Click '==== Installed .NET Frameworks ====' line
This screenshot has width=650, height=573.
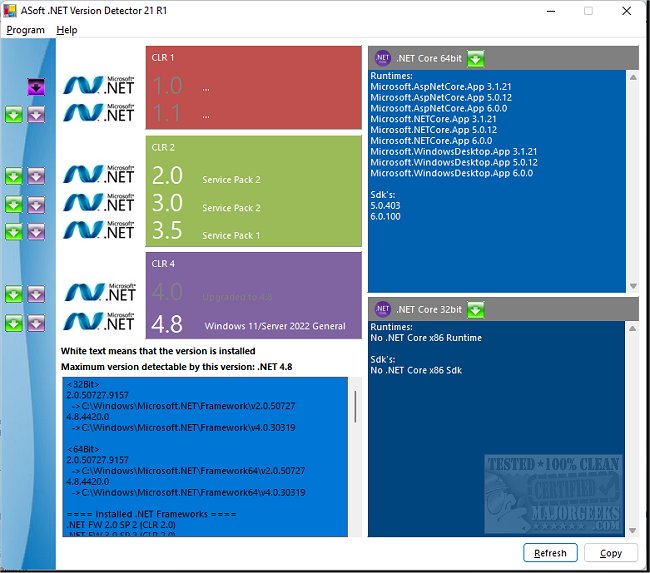(151, 514)
